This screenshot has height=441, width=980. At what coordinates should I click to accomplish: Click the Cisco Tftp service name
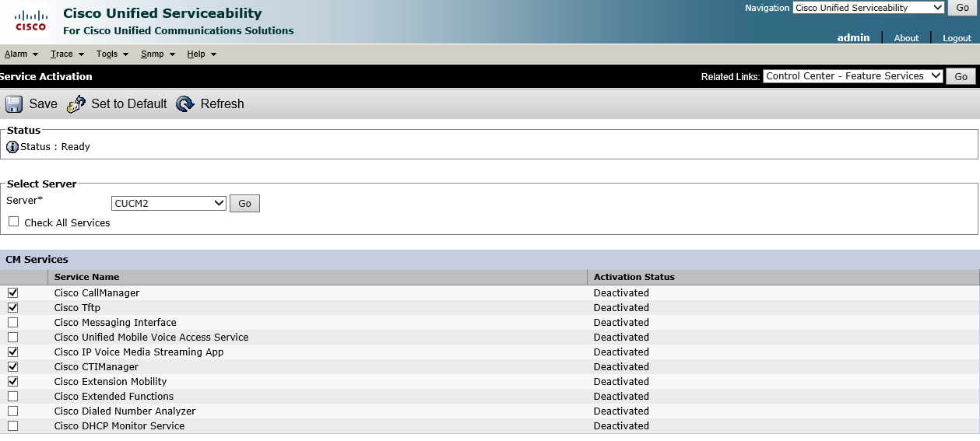tap(77, 308)
